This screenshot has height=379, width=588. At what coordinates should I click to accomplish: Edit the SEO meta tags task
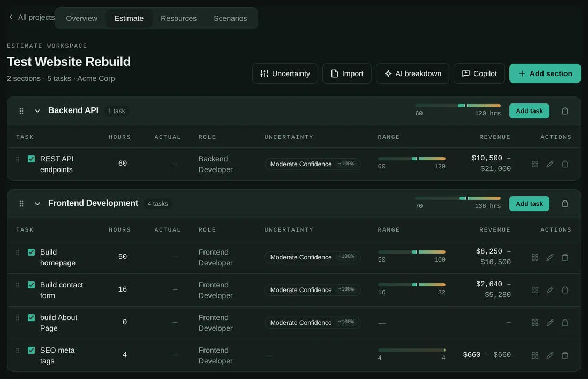[x=550, y=355]
